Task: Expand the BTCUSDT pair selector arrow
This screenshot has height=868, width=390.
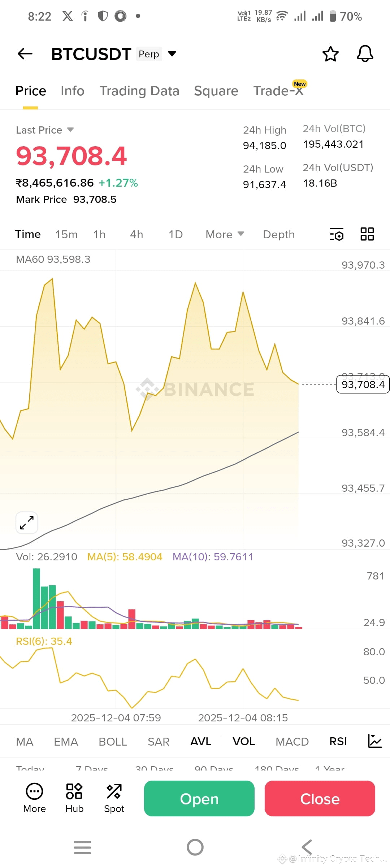Action: [172, 54]
